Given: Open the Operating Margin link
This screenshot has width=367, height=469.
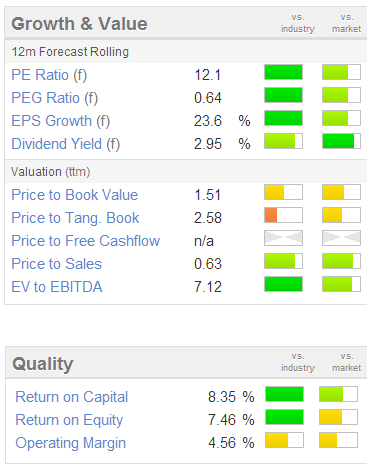Looking at the screenshot, I should pos(71,443).
